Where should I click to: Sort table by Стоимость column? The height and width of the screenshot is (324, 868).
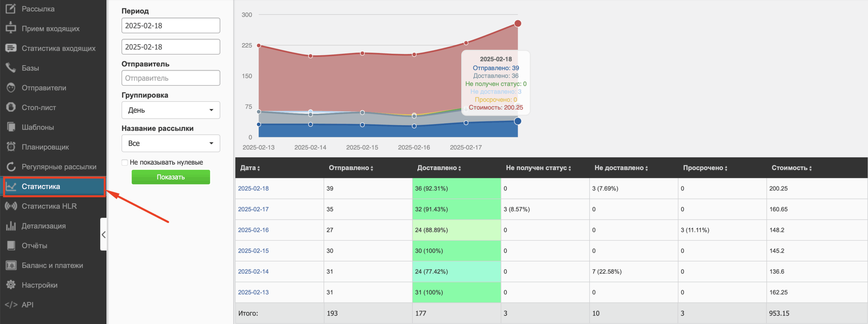[x=791, y=168]
